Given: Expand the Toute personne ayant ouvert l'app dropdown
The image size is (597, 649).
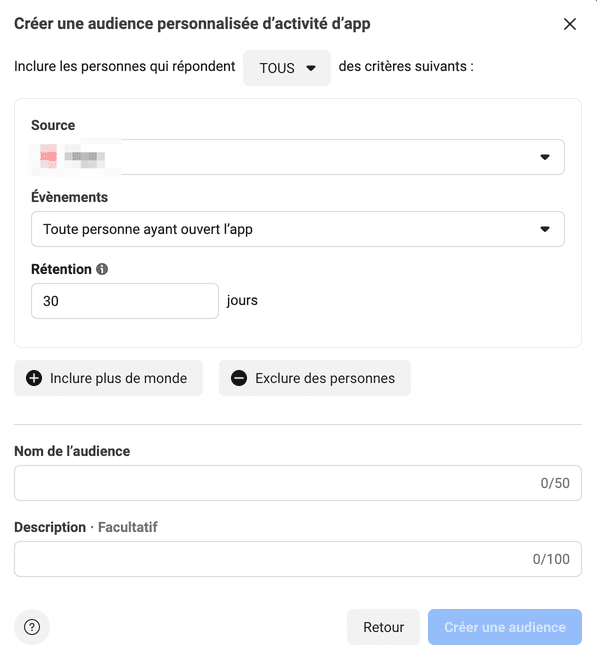Looking at the screenshot, I should [x=298, y=229].
